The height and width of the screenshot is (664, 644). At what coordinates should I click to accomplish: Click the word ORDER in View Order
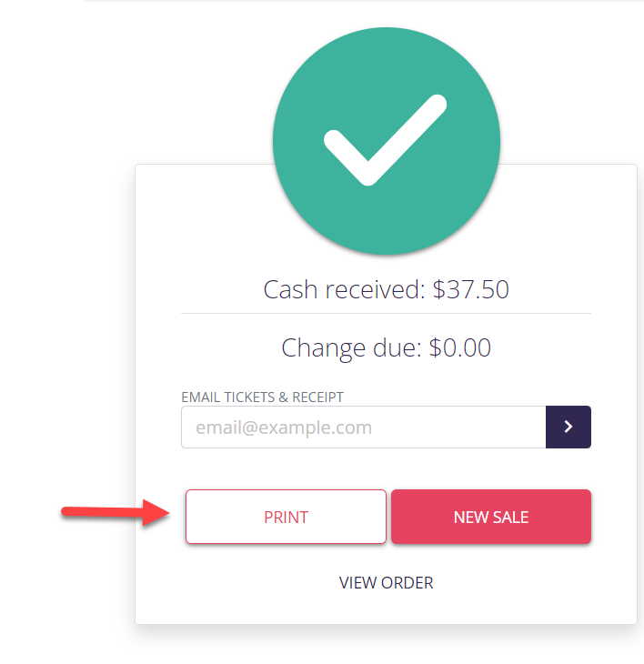(x=408, y=583)
